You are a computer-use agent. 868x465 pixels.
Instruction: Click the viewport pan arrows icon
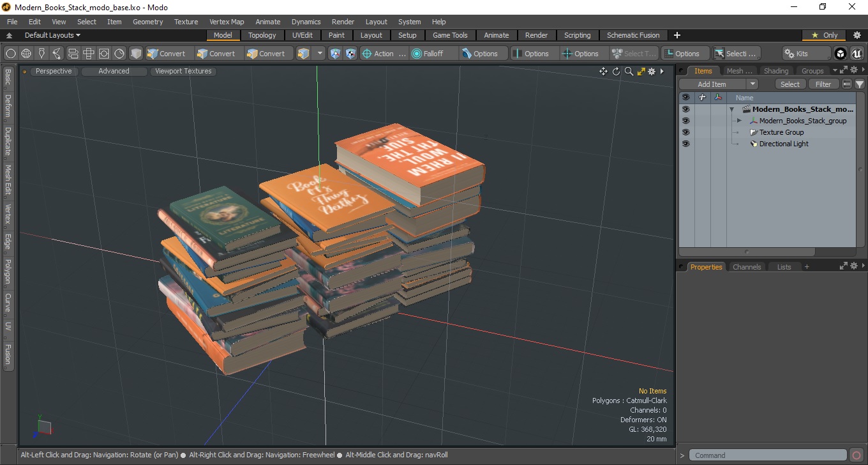[x=603, y=72]
